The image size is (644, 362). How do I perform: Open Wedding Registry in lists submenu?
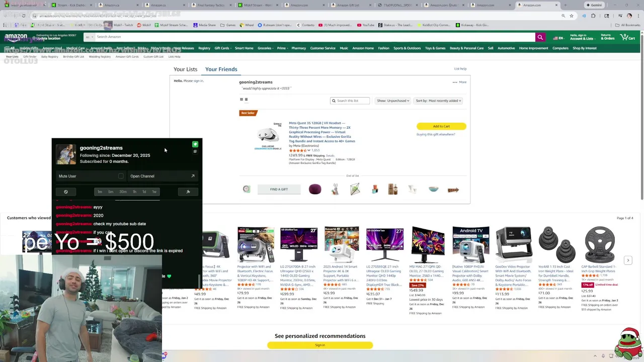click(x=100, y=57)
